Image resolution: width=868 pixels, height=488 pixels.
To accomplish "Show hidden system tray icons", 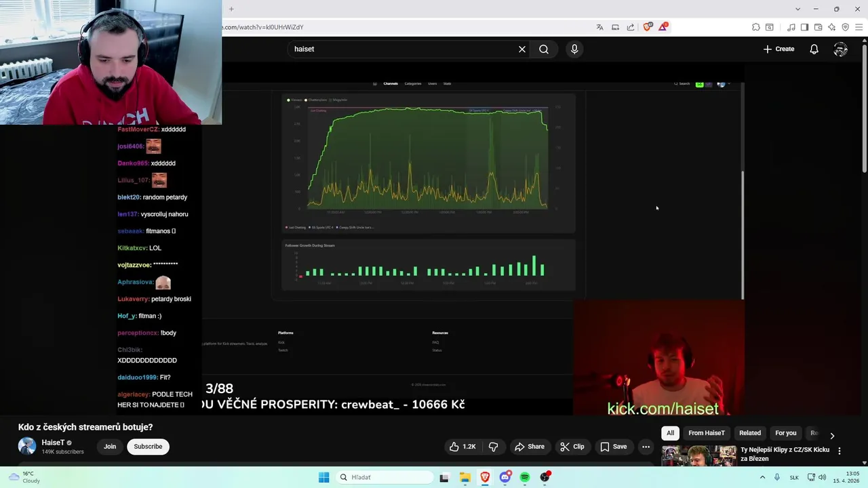I will tap(762, 477).
